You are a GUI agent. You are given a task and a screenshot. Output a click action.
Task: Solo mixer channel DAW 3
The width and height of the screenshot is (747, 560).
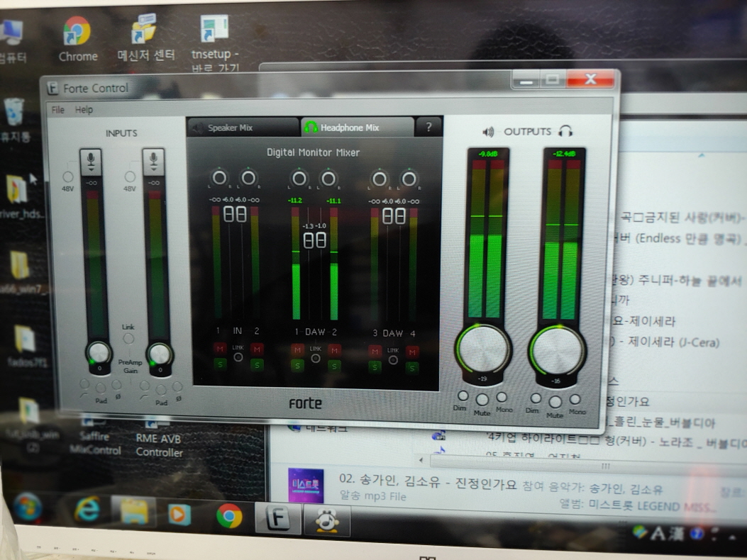pos(375,367)
